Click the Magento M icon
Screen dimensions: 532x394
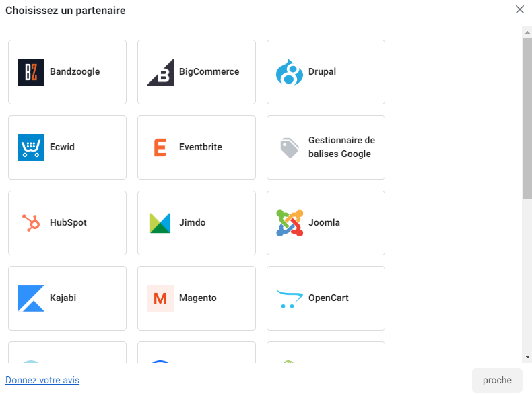coord(160,298)
